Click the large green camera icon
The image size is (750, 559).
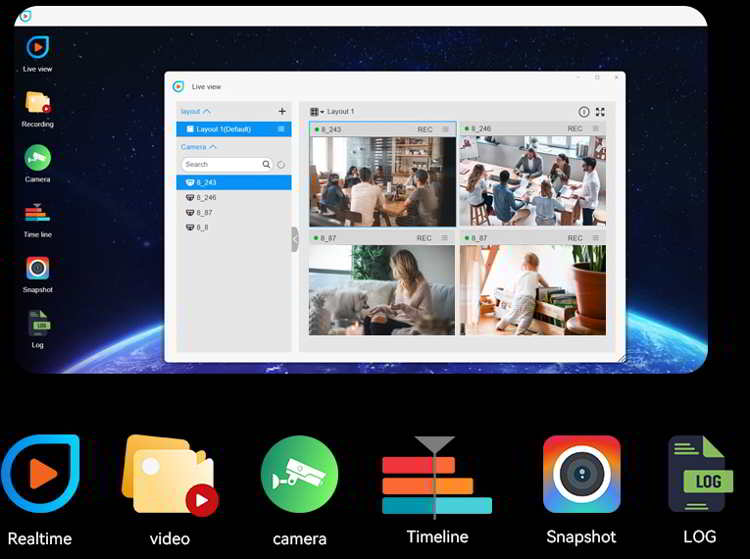point(299,474)
